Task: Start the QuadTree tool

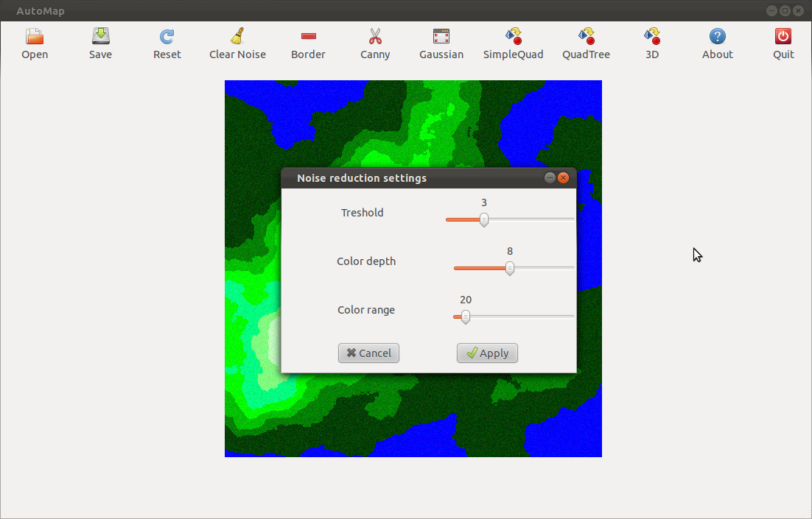Action: click(586, 37)
